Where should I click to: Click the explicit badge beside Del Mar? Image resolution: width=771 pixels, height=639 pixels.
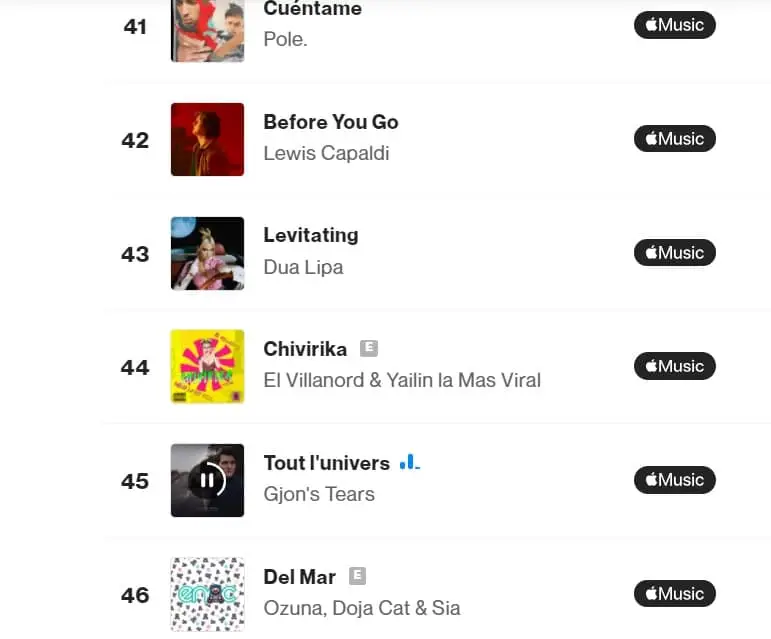[x=357, y=576]
